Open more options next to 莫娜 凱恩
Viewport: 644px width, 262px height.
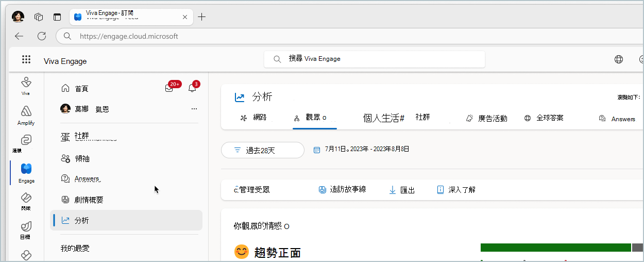pyautogui.click(x=194, y=109)
